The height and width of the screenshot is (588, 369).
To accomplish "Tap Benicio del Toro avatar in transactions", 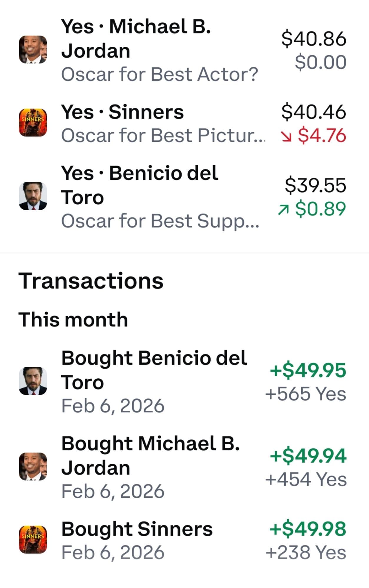I will (33, 381).
